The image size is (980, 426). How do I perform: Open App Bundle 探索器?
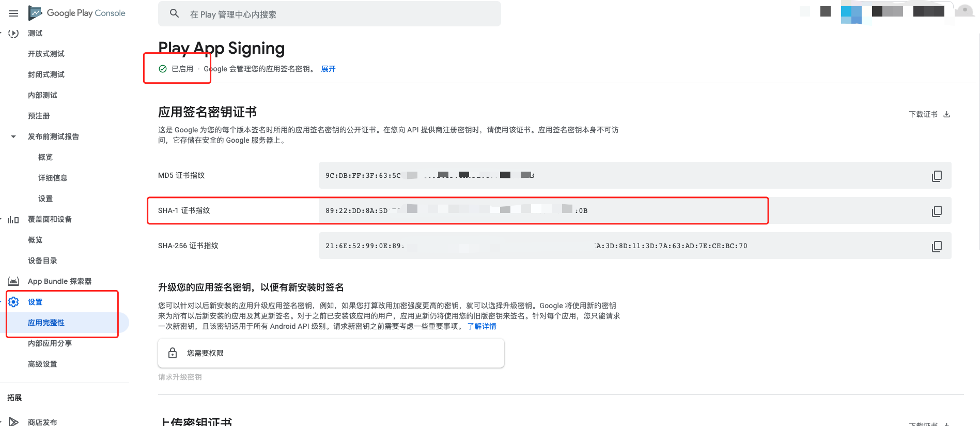pos(59,281)
